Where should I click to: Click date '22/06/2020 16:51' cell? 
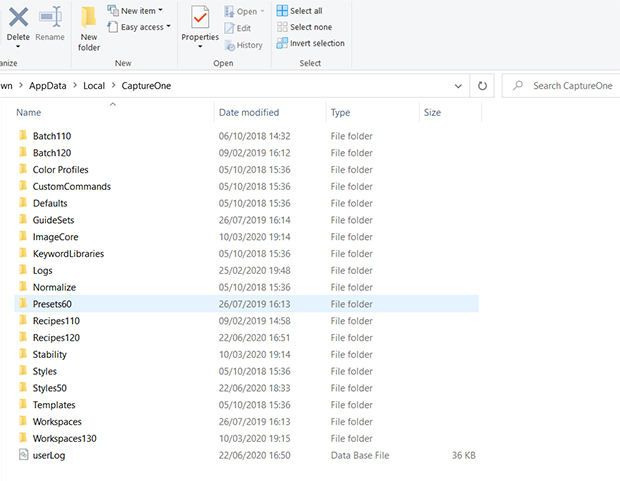254,338
